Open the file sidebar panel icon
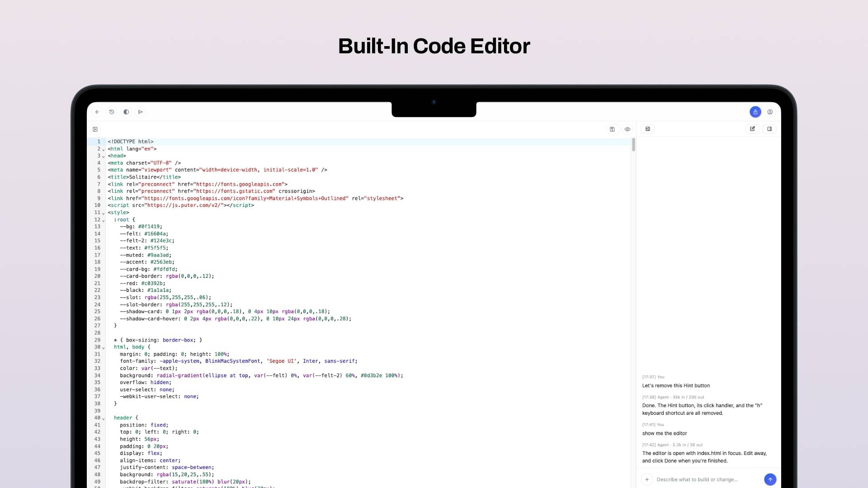The image size is (868, 488). [95, 129]
